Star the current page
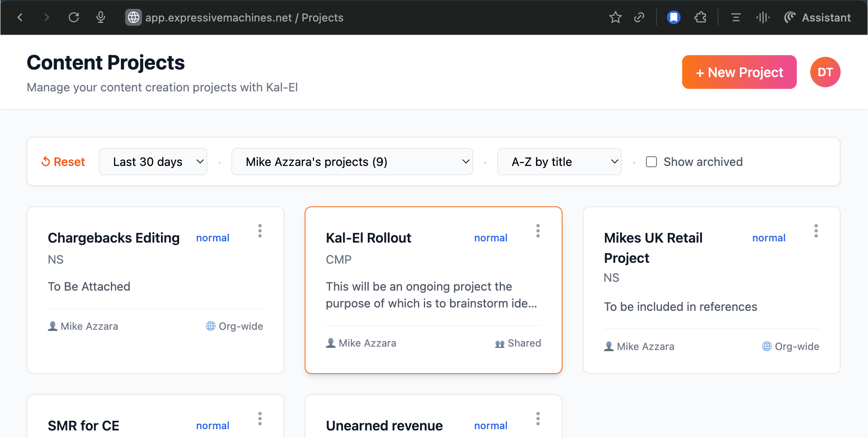The height and width of the screenshot is (438, 868). (x=615, y=17)
